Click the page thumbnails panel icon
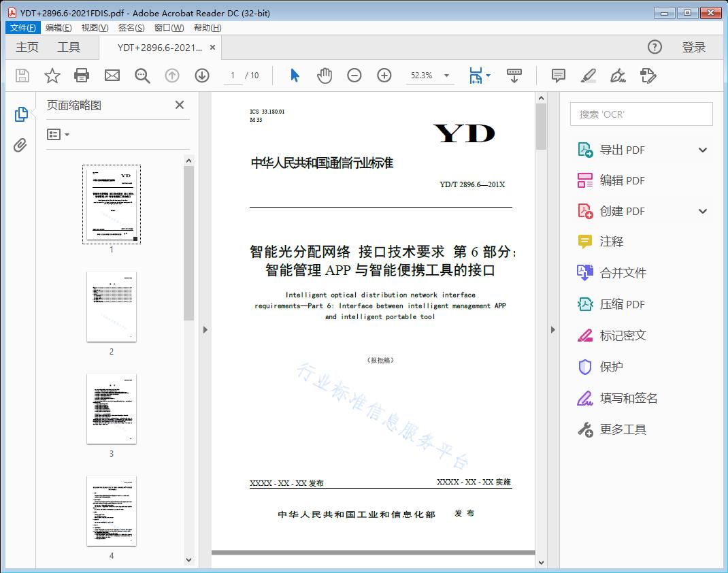Image resolution: width=728 pixels, height=573 pixels. (21, 114)
